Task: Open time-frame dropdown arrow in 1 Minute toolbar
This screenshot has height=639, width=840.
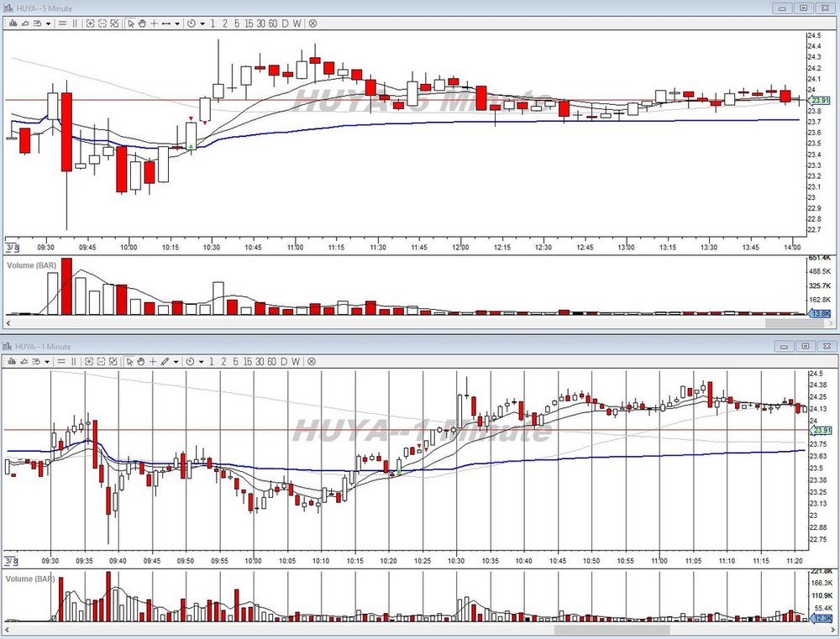Action: point(202,362)
